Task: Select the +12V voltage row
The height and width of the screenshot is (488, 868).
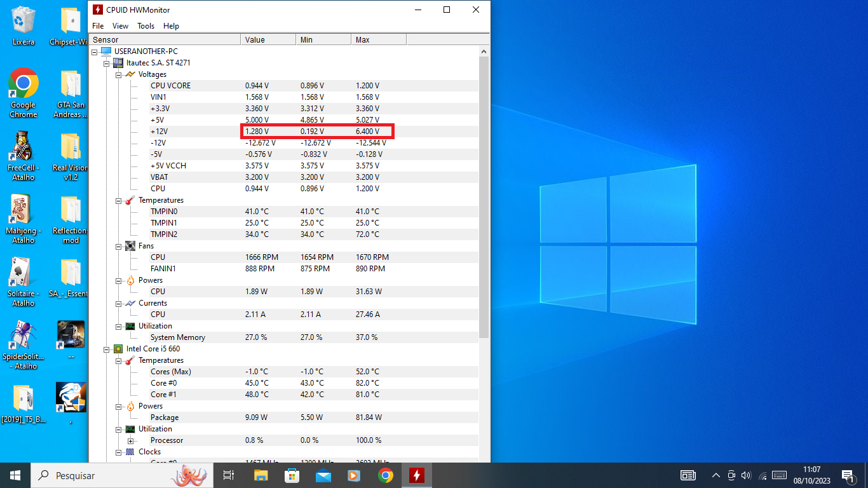Action: point(313,132)
